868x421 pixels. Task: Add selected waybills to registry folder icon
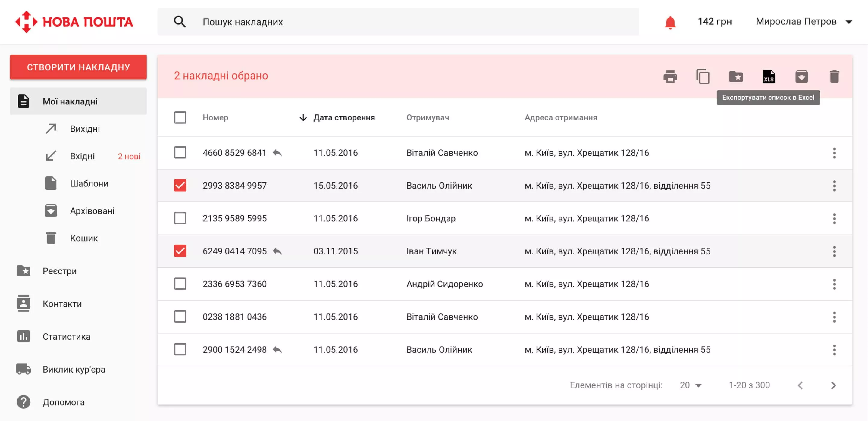(736, 76)
